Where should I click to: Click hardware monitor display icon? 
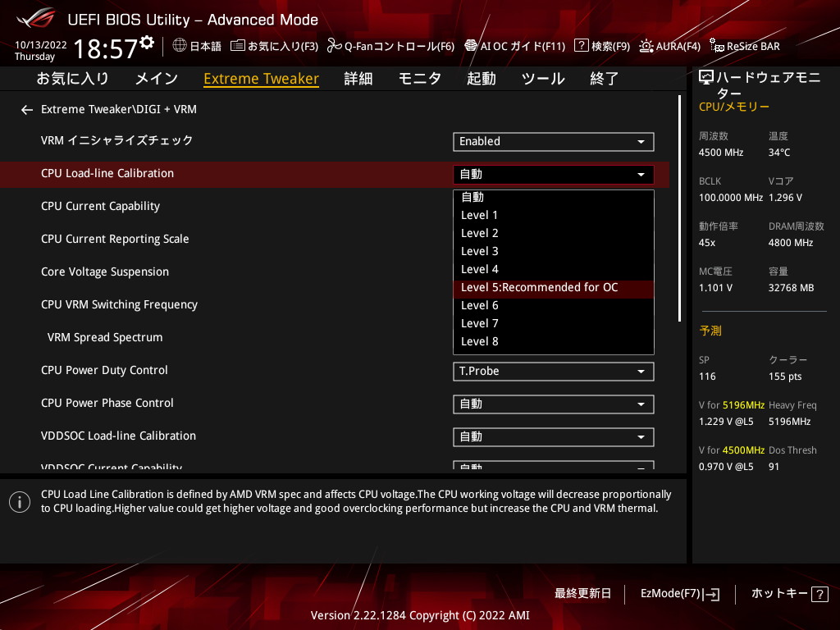706,78
